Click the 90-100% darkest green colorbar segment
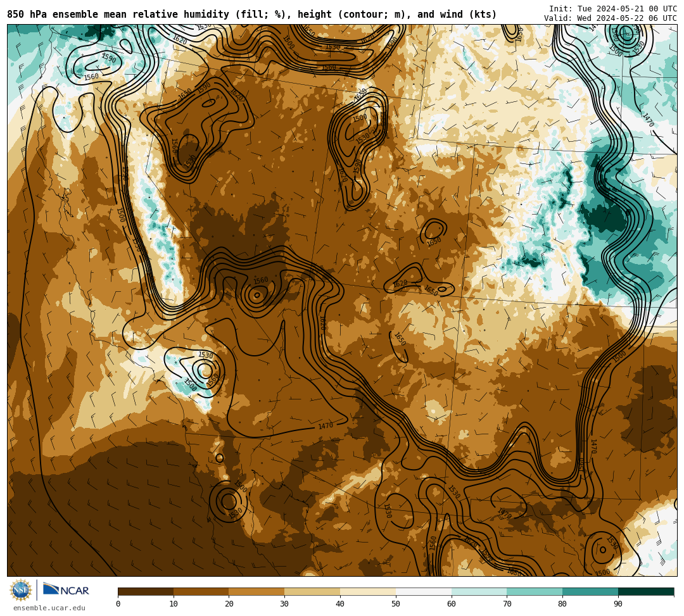 (646, 591)
